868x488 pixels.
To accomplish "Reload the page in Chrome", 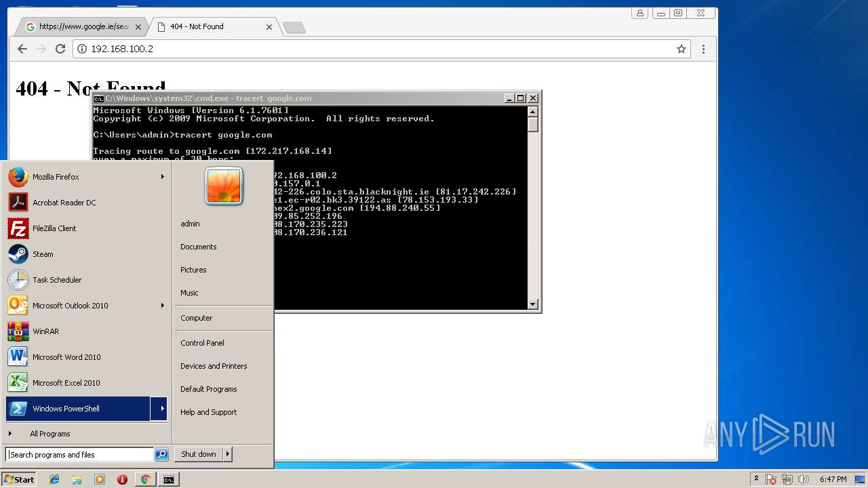I will 60,49.
